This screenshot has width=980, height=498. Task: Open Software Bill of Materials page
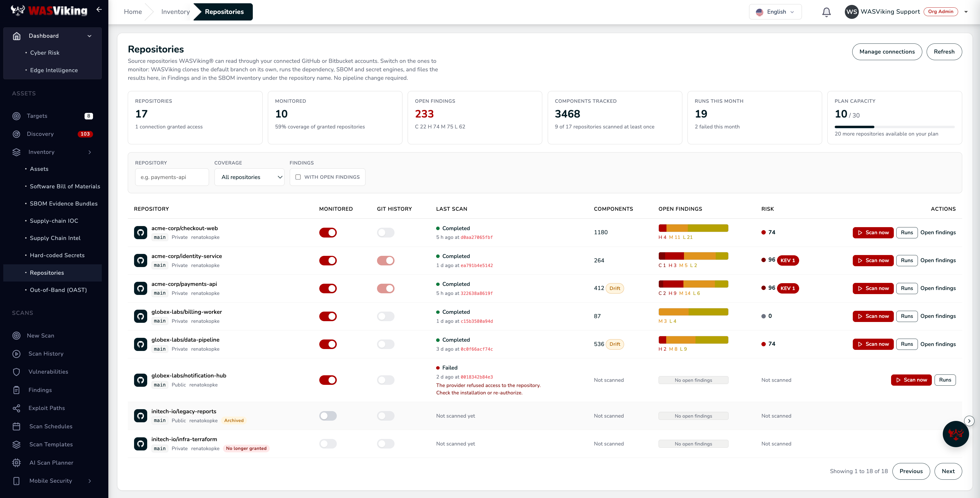click(65, 186)
